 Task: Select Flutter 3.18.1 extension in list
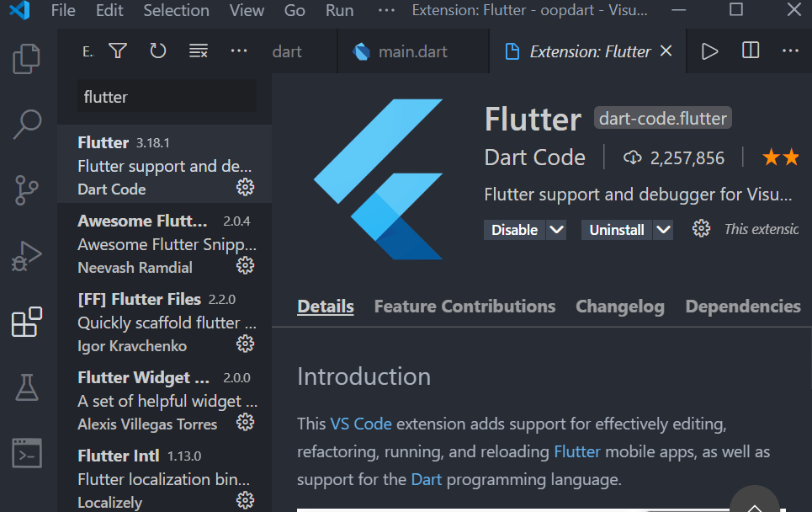[165, 163]
